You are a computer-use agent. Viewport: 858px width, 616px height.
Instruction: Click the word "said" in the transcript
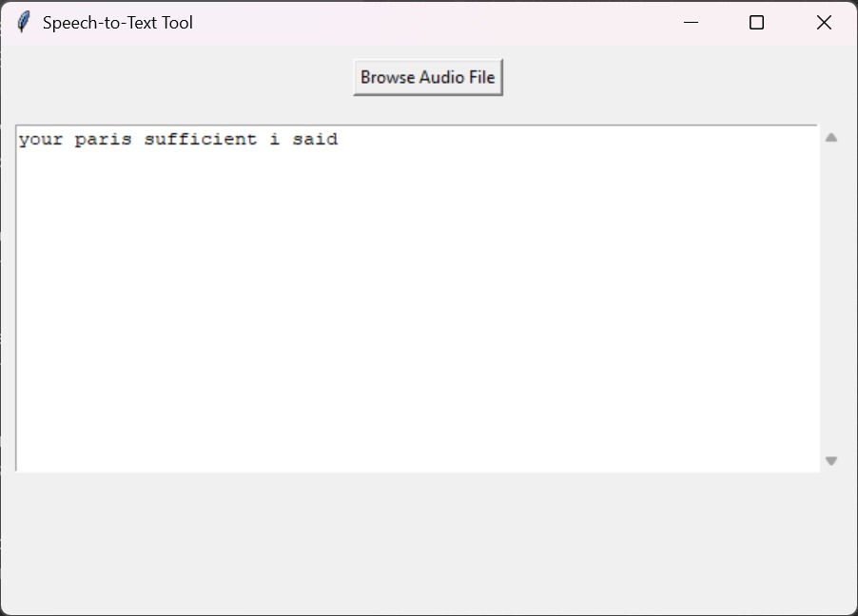[x=315, y=140]
